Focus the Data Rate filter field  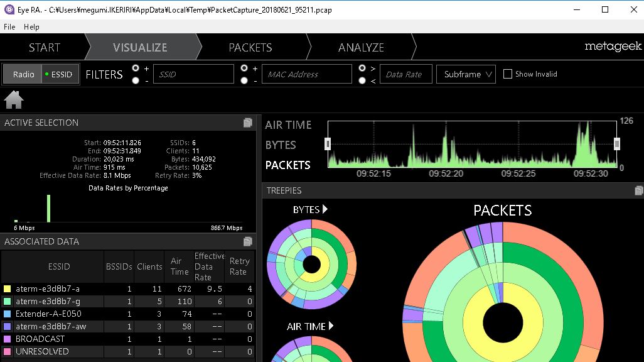405,74
